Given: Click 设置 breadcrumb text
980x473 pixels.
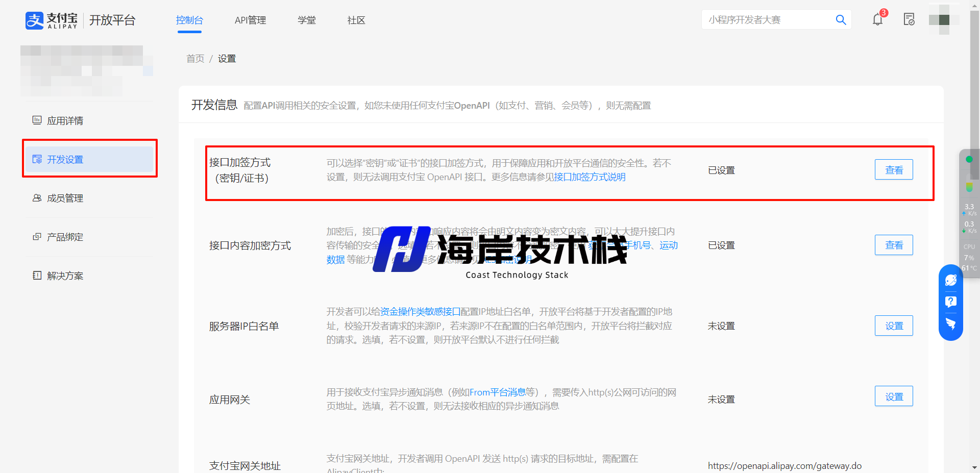Looking at the screenshot, I should coord(227,59).
